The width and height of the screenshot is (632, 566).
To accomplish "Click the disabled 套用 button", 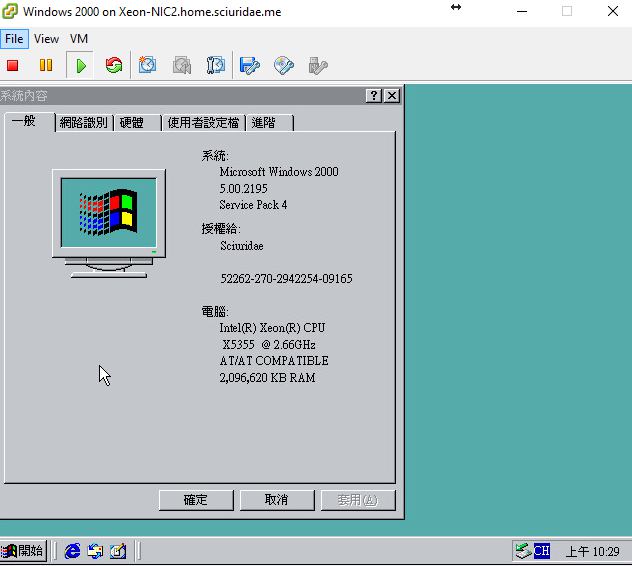I will pyautogui.click(x=358, y=500).
